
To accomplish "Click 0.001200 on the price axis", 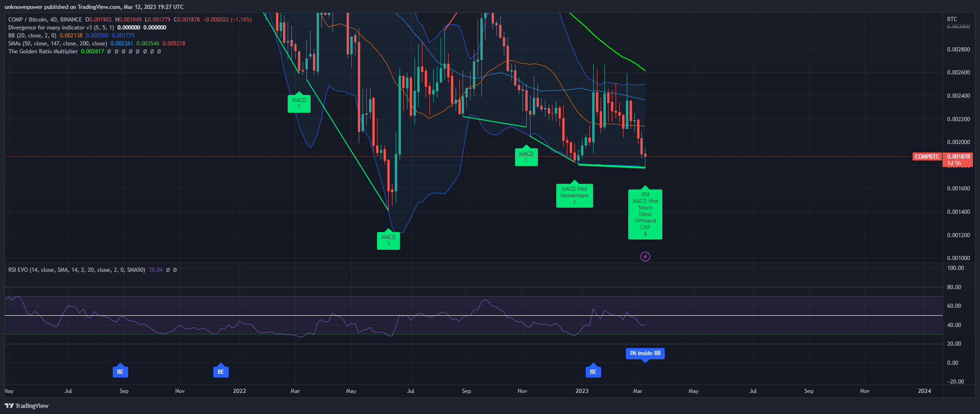I will coord(958,235).
